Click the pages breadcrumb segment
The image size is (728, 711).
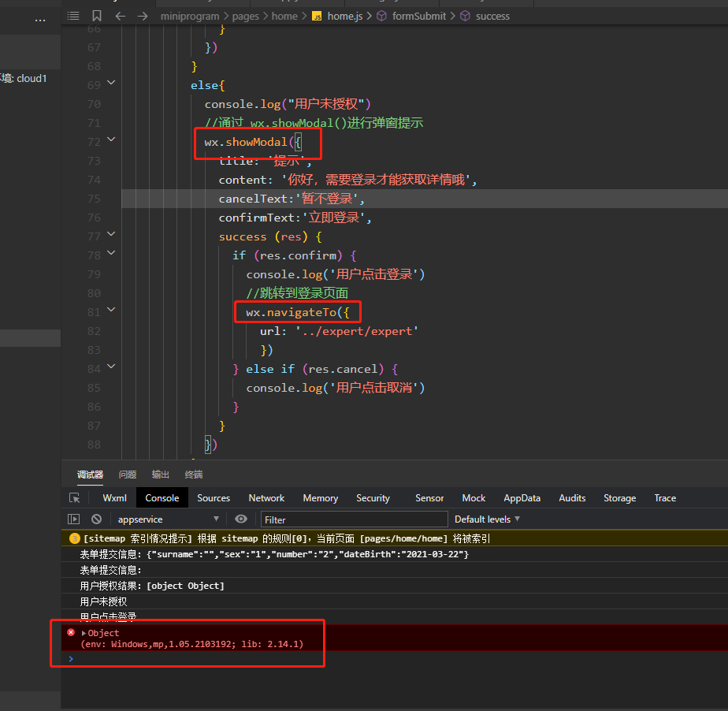click(245, 17)
